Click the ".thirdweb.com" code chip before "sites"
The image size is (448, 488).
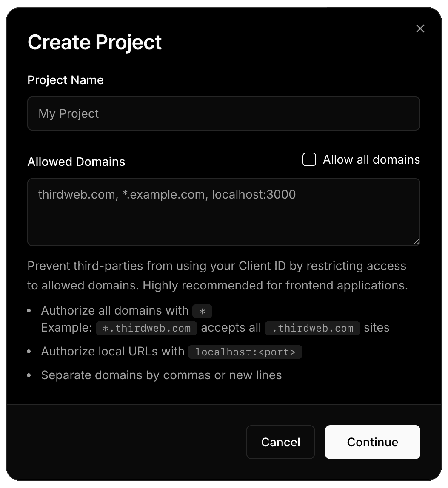click(x=312, y=328)
